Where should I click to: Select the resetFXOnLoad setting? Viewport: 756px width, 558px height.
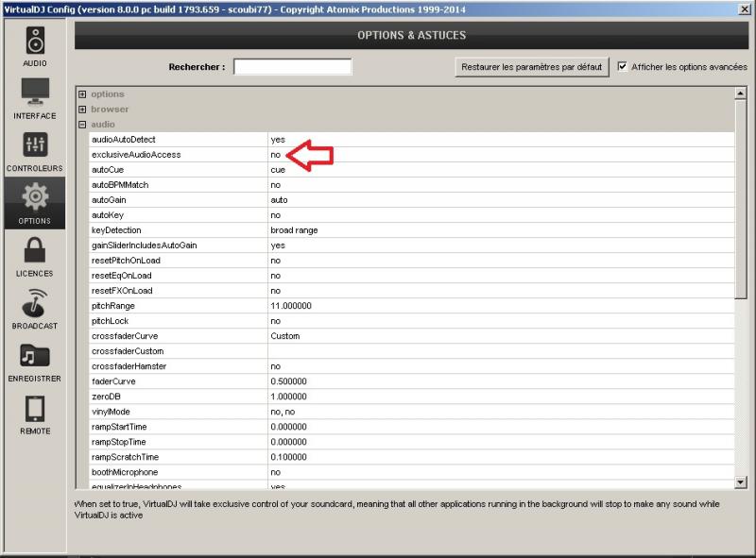click(122, 291)
